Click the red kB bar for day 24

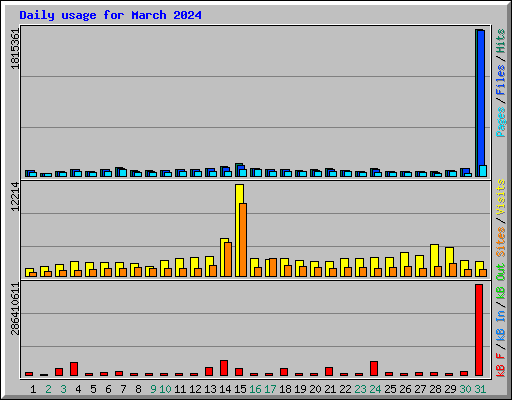pos(374,368)
